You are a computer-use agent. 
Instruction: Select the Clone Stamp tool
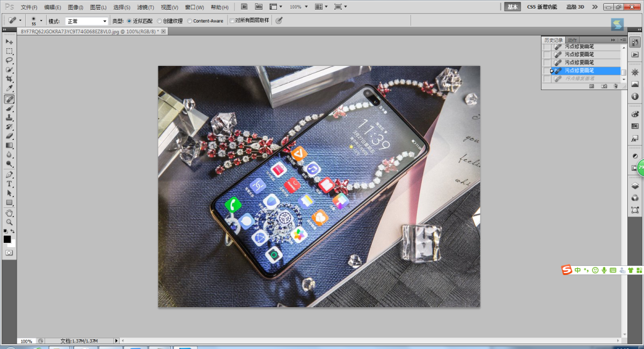point(9,117)
